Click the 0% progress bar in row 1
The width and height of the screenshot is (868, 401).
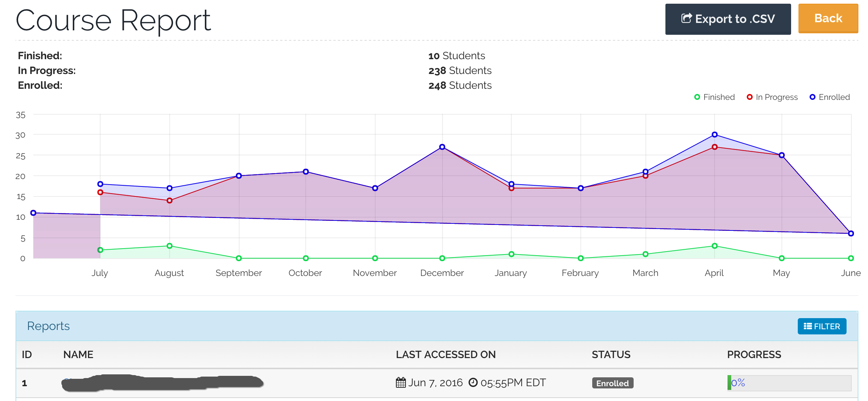pos(789,383)
